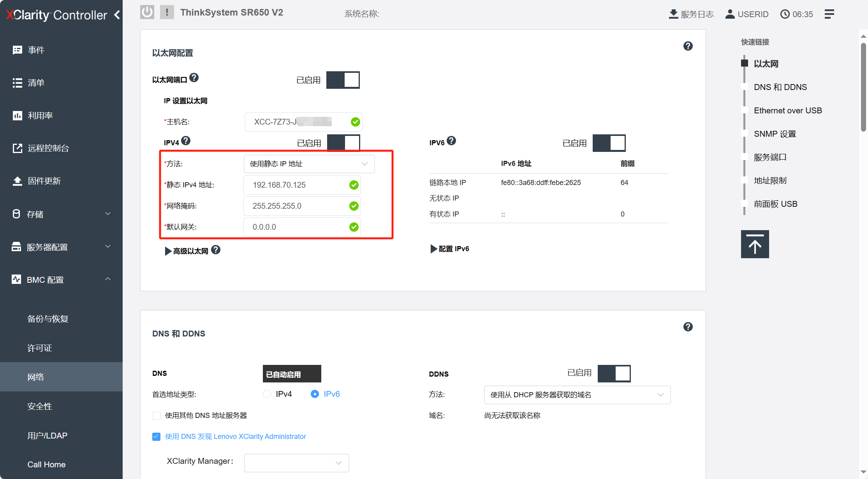Expand the 存储 sidebar submenu chevron
Image resolution: width=868 pixels, height=479 pixels.
coord(108,213)
